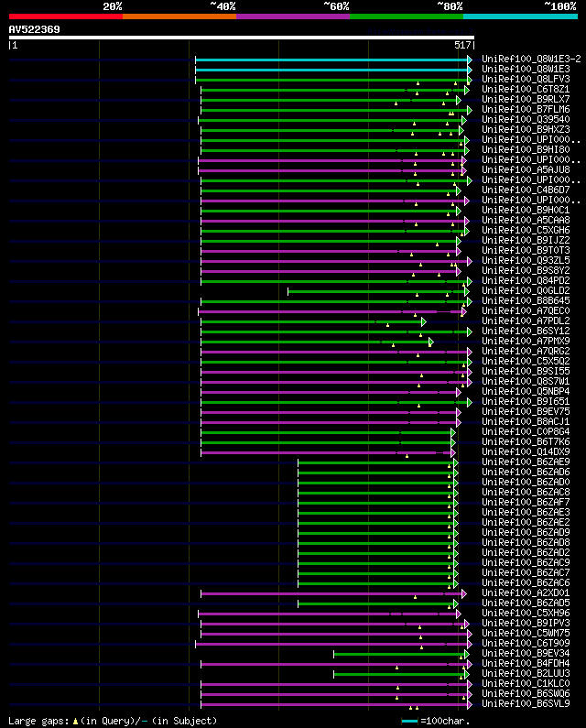Open entry UniRef100_B9IPV3

[526, 623]
